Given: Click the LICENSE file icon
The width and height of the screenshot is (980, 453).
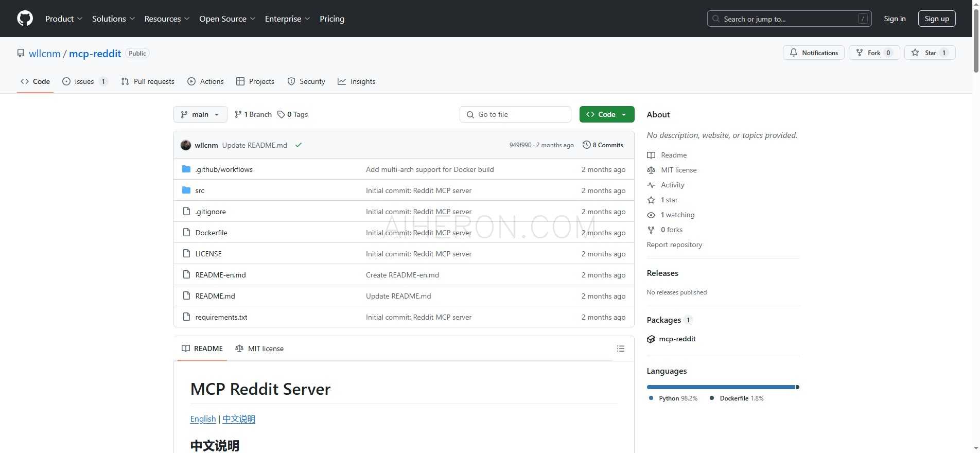Looking at the screenshot, I should 186,254.
